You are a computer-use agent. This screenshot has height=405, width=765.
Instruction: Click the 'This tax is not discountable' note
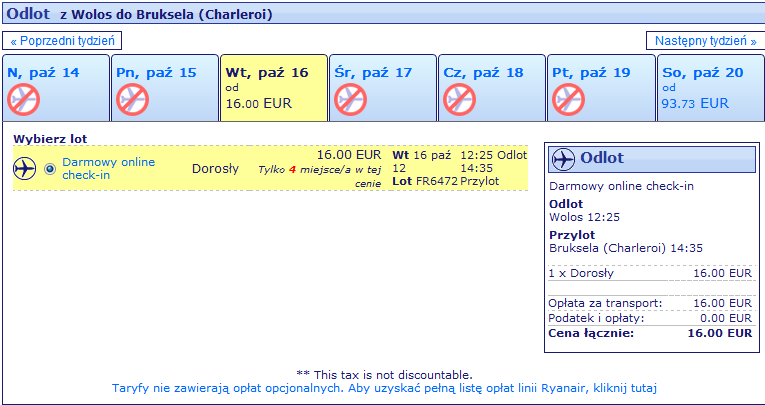tap(384, 375)
